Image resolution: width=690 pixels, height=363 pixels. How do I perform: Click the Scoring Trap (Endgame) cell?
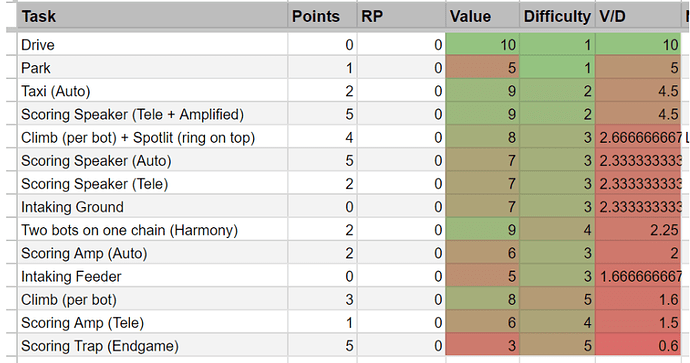(153, 346)
